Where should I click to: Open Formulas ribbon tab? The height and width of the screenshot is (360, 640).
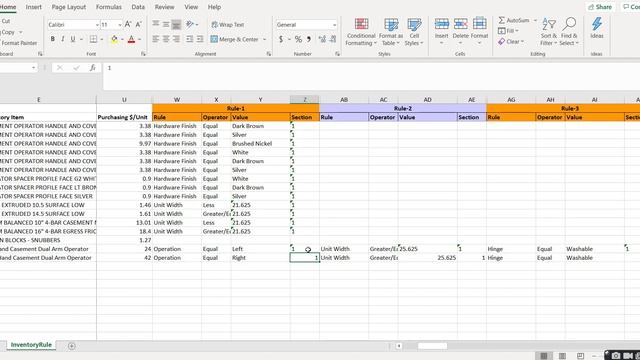tap(109, 7)
